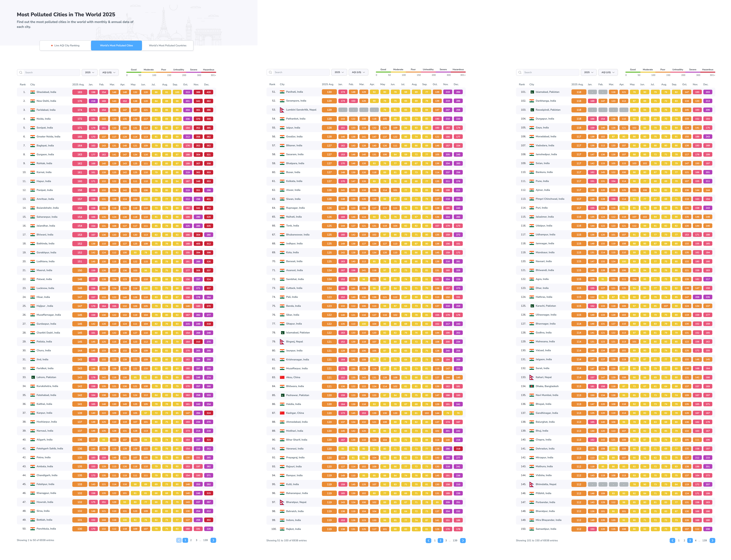Open page 2 below the ranks 1–50 table
Screen dimensions: 731x560
tap(191, 540)
